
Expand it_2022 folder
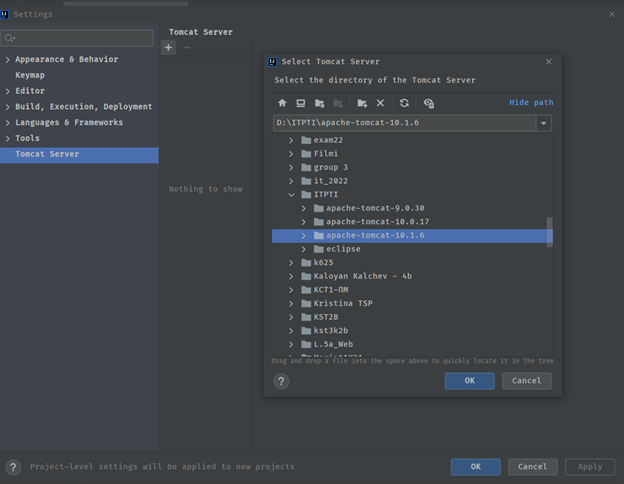click(x=291, y=181)
